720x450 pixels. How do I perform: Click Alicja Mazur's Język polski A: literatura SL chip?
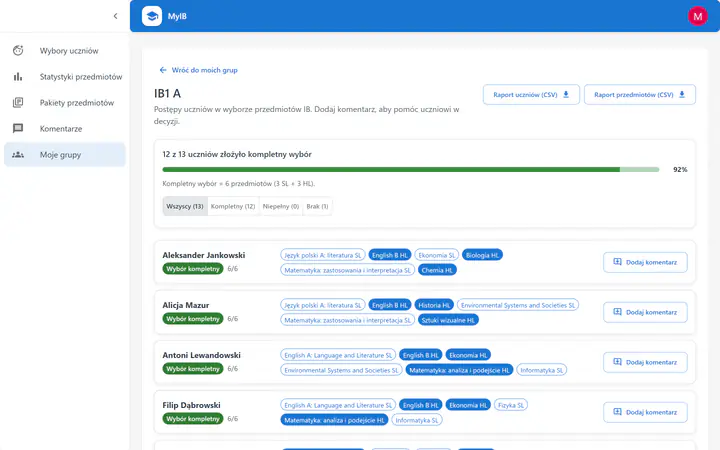[323, 305]
